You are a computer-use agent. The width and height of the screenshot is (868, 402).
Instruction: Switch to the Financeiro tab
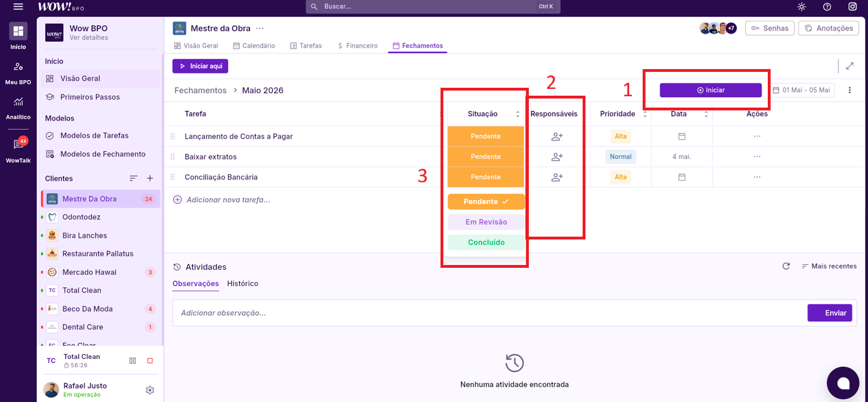(357, 46)
